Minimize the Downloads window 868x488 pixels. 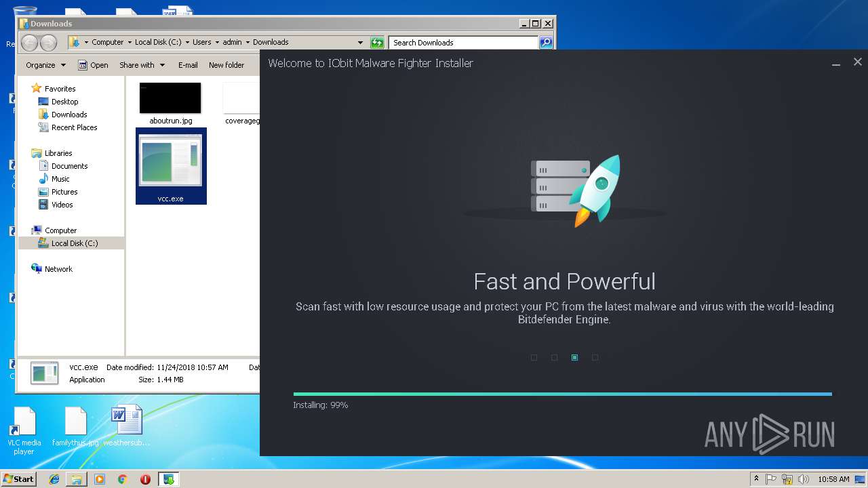point(524,24)
